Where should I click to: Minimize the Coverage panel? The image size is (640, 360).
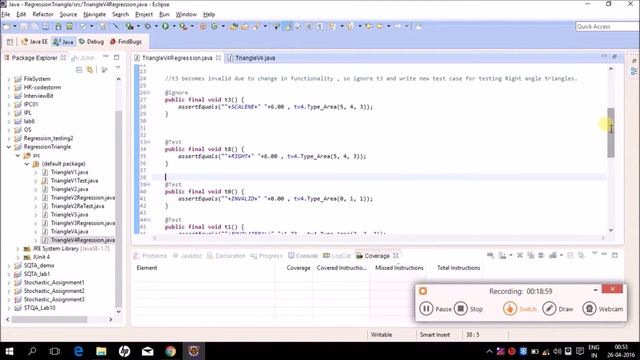[604, 255]
